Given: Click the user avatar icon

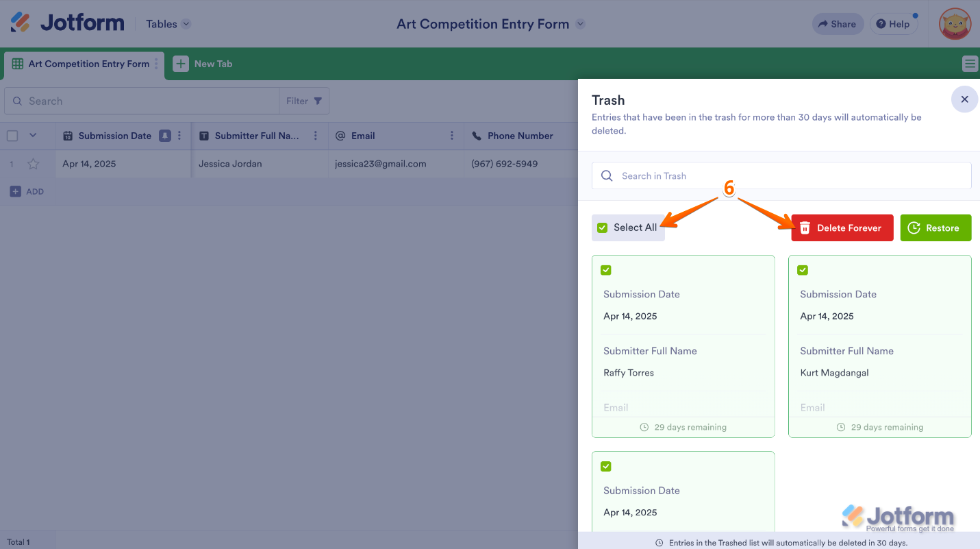Looking at the screenshot, I should [x=955, y=24].
